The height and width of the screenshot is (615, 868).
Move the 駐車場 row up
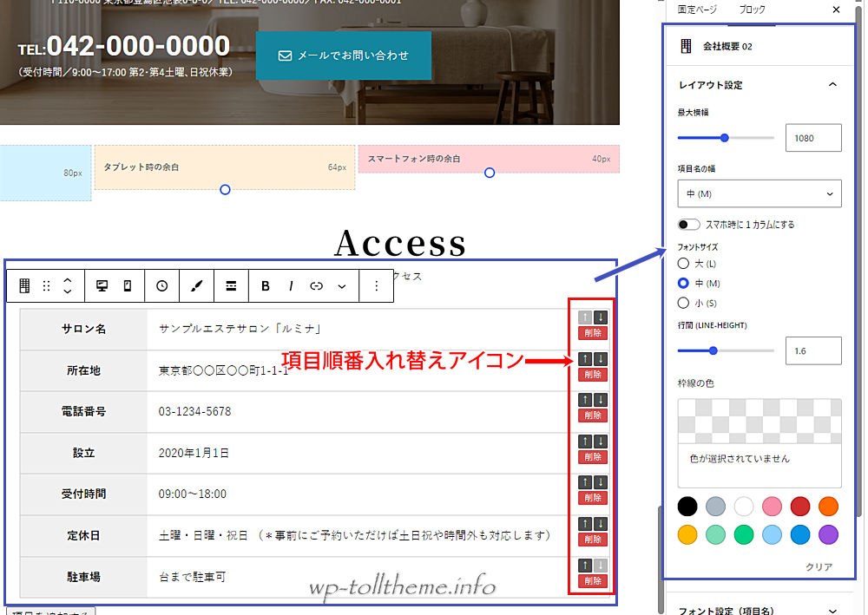pos(585,566)
